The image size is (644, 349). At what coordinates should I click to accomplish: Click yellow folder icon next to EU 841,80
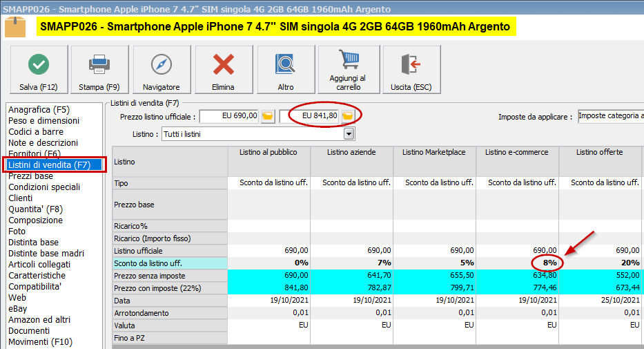pos(347,116)
